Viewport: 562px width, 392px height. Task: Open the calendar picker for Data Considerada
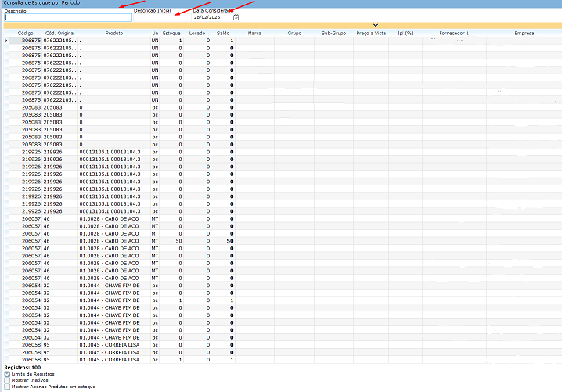236,17
